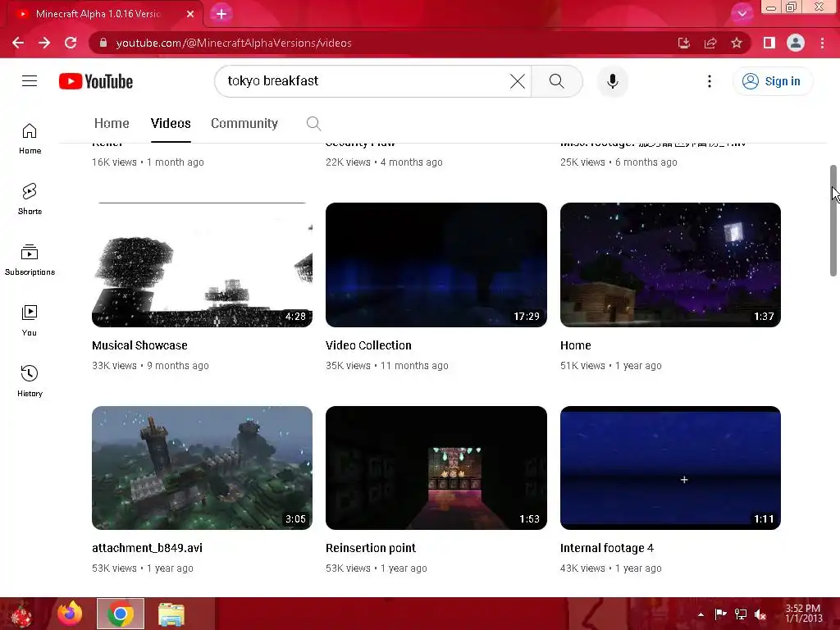Select the Minecraft Alpha browser tab

104,14
